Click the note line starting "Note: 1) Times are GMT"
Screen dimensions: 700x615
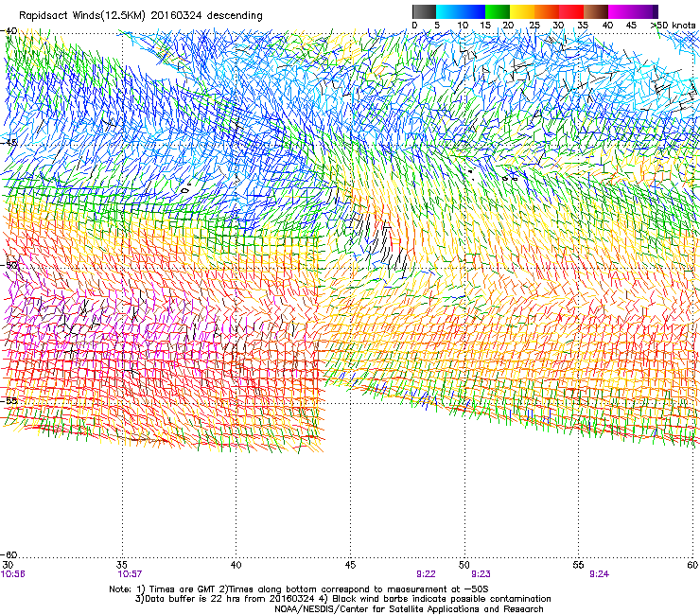[x=299, y=589]
